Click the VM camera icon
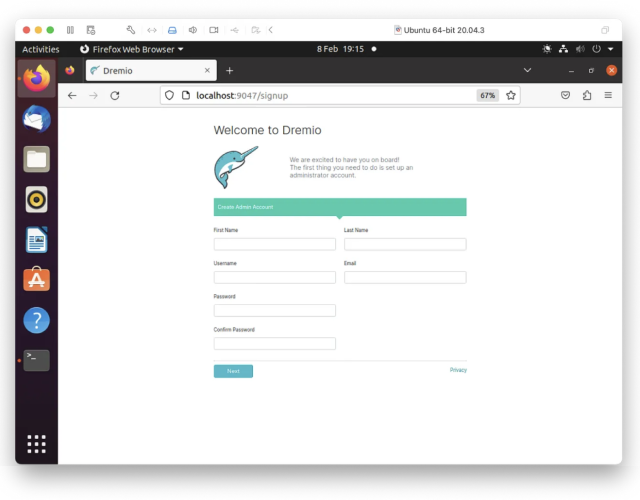640x500 pixels. [x=213, y=30]
